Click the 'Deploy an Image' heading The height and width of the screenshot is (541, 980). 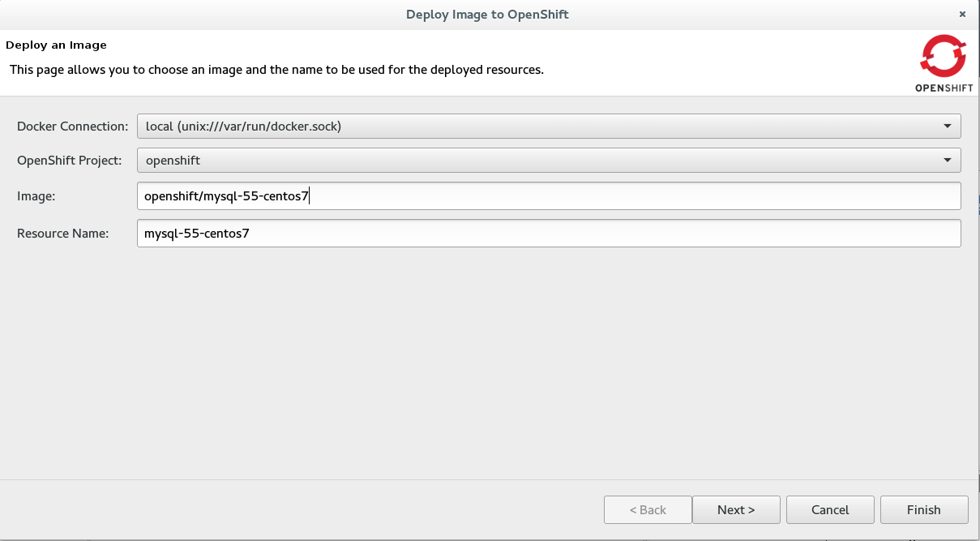point(57,45)
